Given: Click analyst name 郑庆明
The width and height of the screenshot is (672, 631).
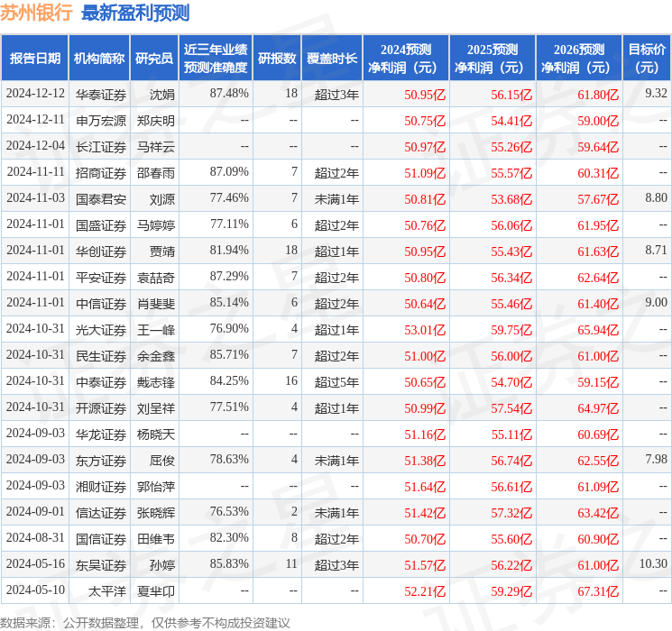Looking at the screenshot, I should [156, 121].
